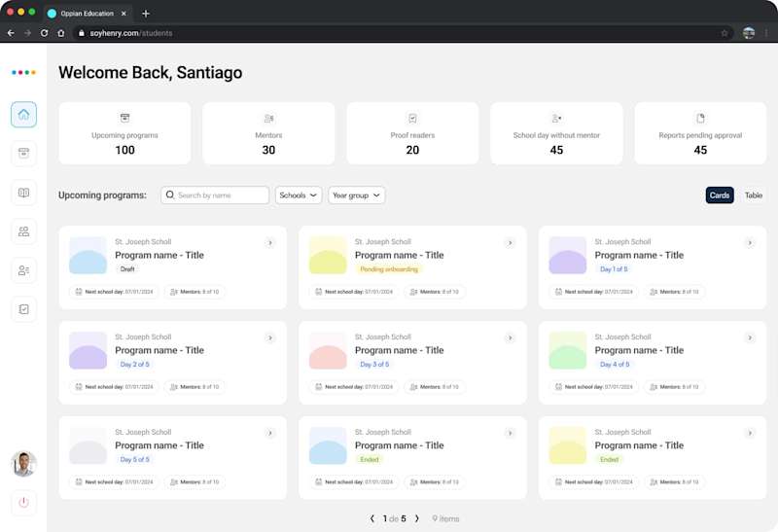Close the Oppian Education tab
The image size is (778, 532).
(124, 14)
